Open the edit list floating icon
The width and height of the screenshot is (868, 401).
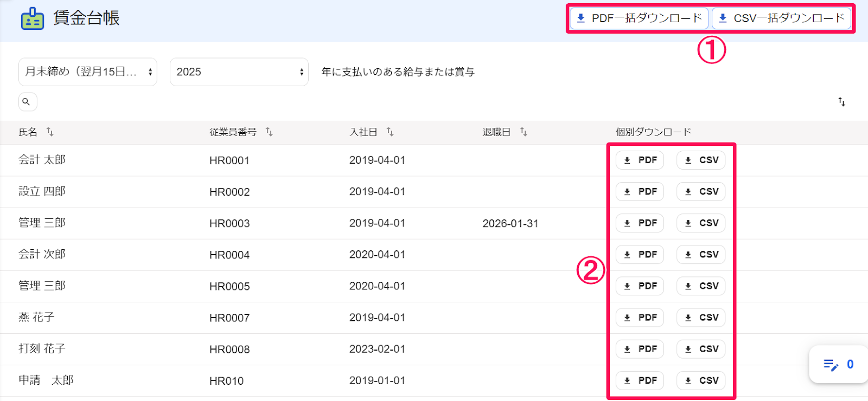pos(838,365)
